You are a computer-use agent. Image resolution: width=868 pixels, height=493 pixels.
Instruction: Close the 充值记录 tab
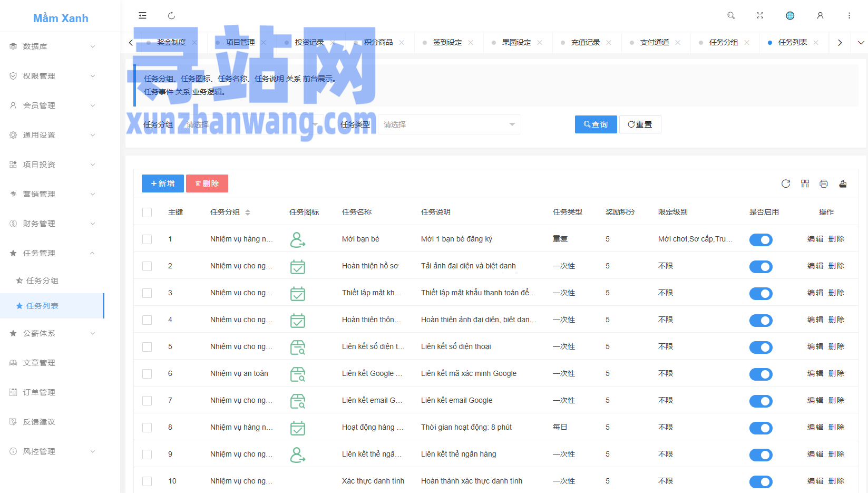(x=609, y=43)
